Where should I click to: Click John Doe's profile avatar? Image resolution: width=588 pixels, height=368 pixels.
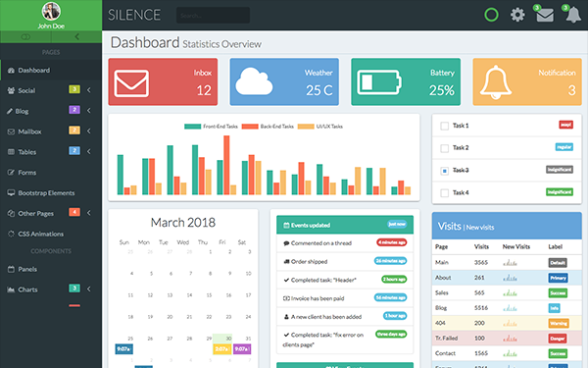pos(51,11)
